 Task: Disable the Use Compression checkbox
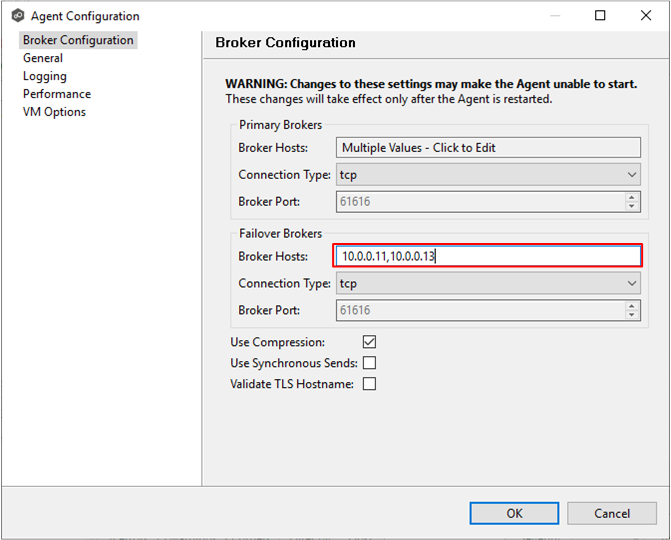pyautogui.click(x=369, y=342)
